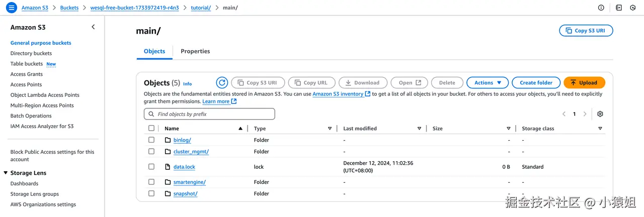Open Directory buckets in sidebar
This screenshot has width=644, height=217.
pyautogui.click(x=31, y=53)
